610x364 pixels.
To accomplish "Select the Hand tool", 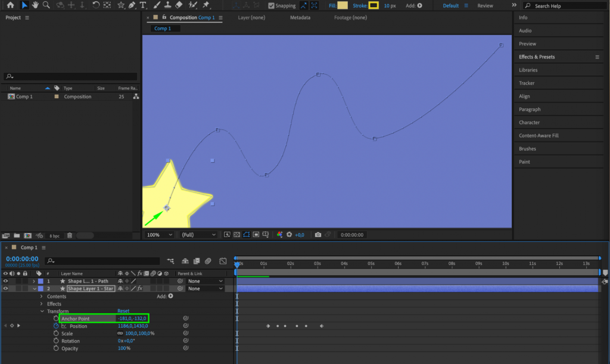I will coord(35,5).
